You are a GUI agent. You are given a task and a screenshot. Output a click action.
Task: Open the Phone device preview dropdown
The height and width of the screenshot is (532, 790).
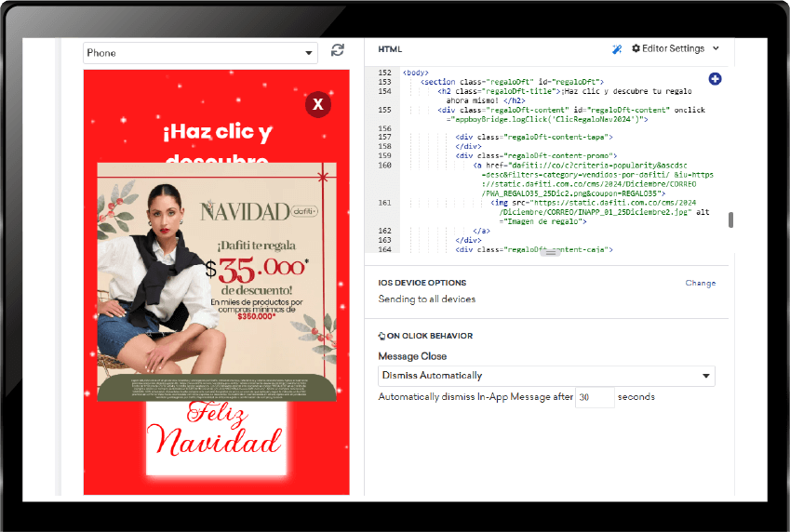[x=200, y=53]
